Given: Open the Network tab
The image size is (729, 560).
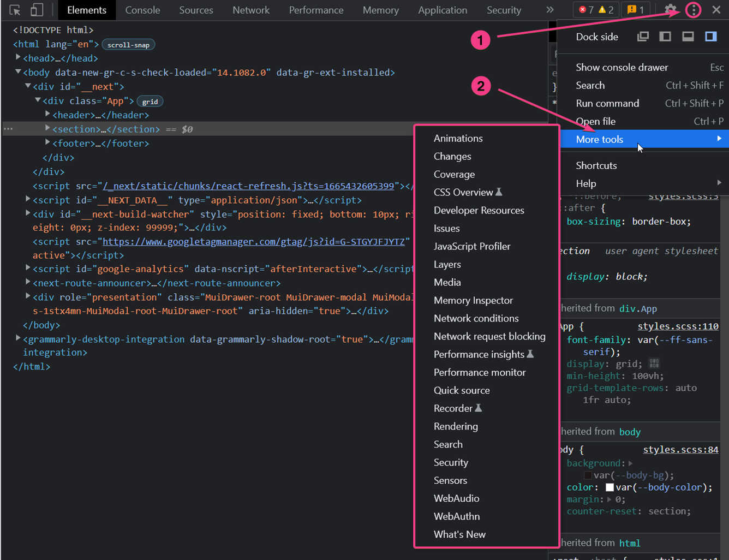Looking at the screenshot, I should (251, 10).
